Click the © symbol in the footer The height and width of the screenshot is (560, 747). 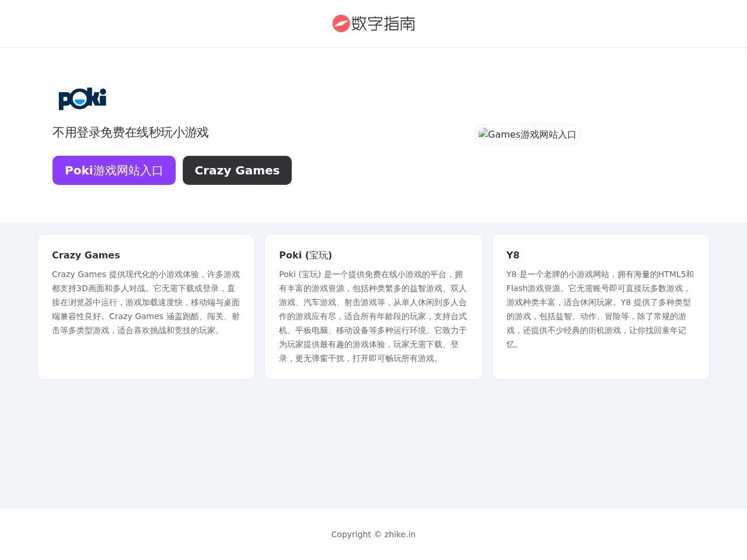coord(378,534)
